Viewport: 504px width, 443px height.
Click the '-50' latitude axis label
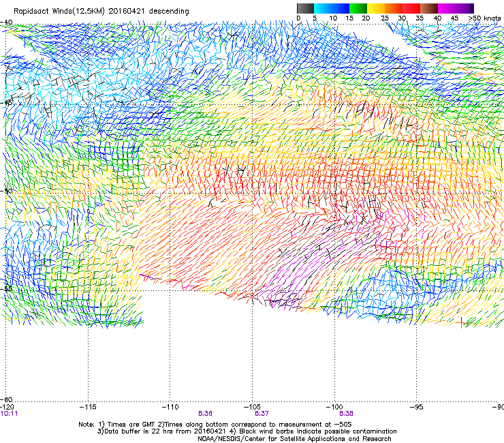7,191
